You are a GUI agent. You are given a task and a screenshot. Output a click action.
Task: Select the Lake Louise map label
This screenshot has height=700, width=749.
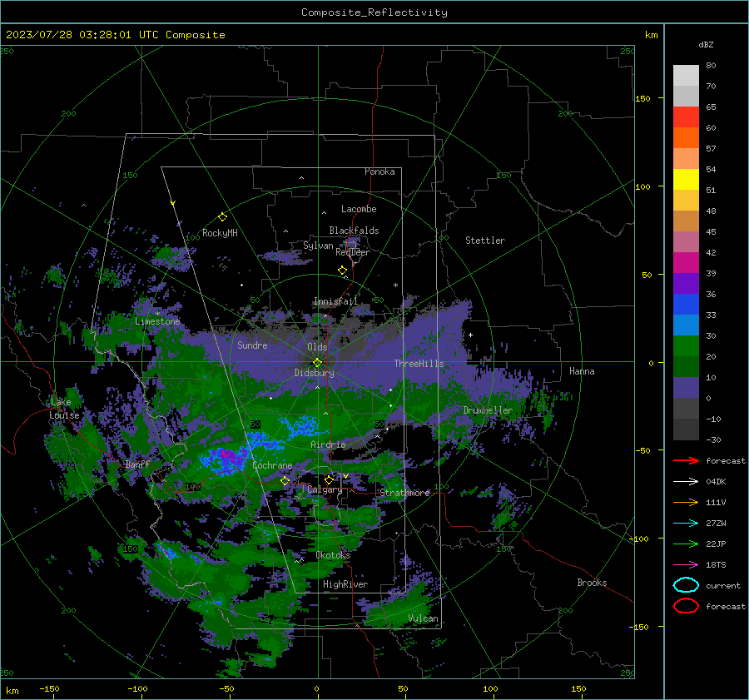pos(64,409)
